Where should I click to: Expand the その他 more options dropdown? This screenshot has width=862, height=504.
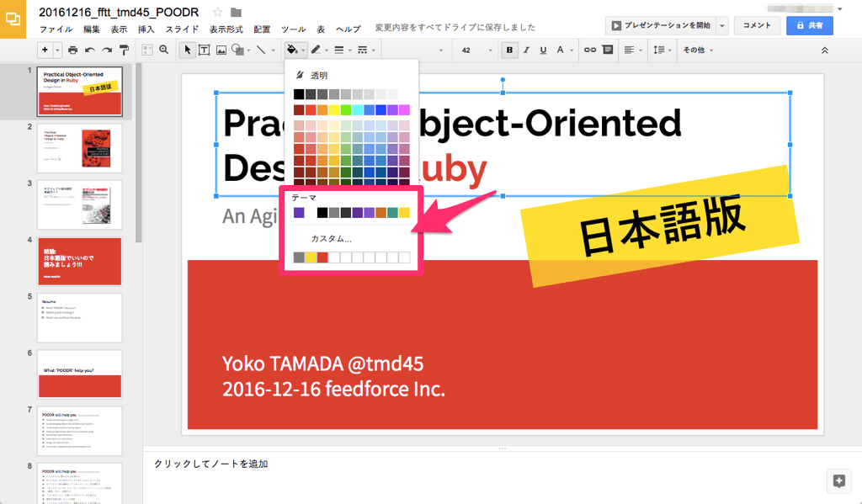[698, 50]
